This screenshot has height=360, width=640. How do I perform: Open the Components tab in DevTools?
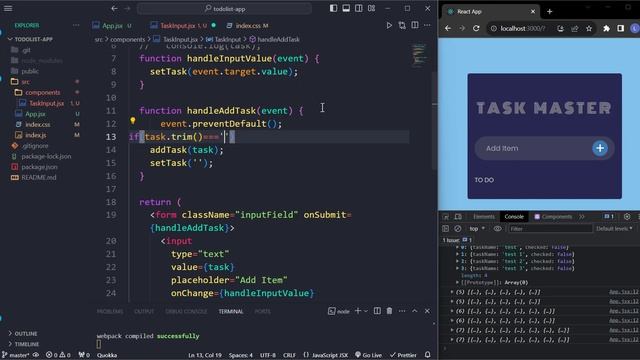click(x=553, y=217)
